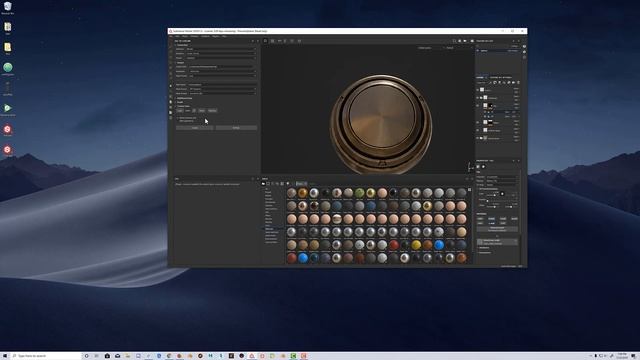Open Task View on the taskbar
The height and width of the screenshot is (360, 640).
[x=97, y=356]
